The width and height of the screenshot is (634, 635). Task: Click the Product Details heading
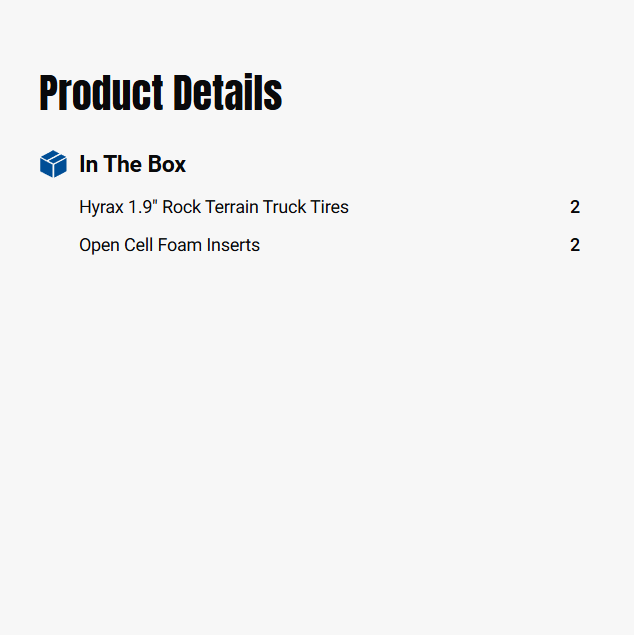click(160, 93)
